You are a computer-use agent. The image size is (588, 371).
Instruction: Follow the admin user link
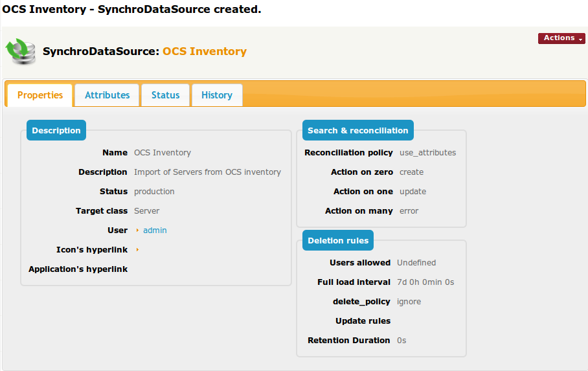[155, 230]
